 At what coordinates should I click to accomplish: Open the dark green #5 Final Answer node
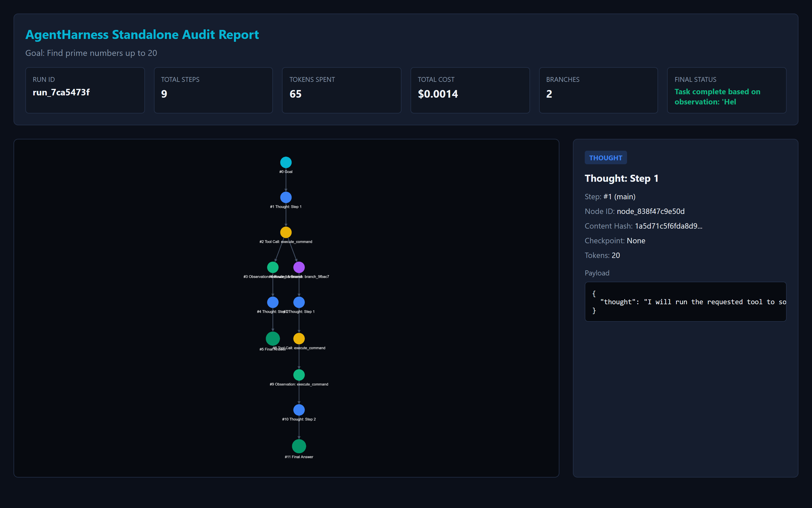273,338
